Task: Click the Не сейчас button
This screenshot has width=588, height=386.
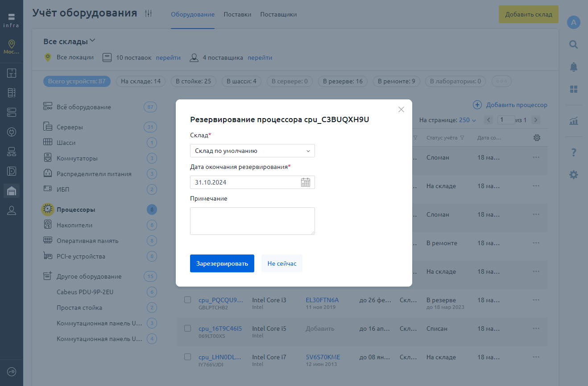Action: pyautogui.click(x=282, y=263)
